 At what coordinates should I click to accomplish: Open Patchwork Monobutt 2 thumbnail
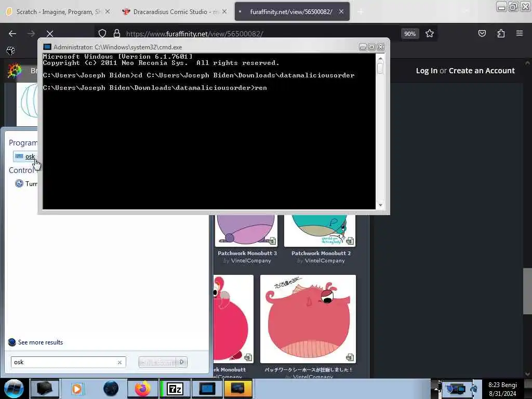click(x=320, y=230)
